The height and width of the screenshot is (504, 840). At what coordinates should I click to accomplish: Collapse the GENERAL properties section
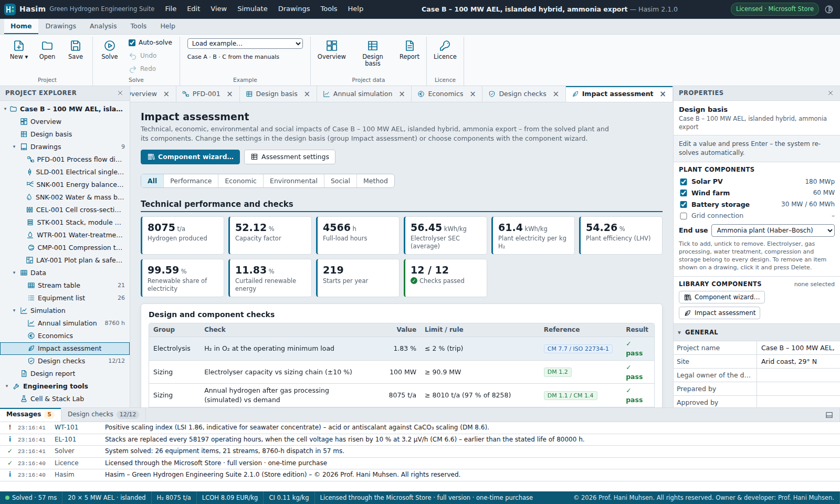[679, 332]
